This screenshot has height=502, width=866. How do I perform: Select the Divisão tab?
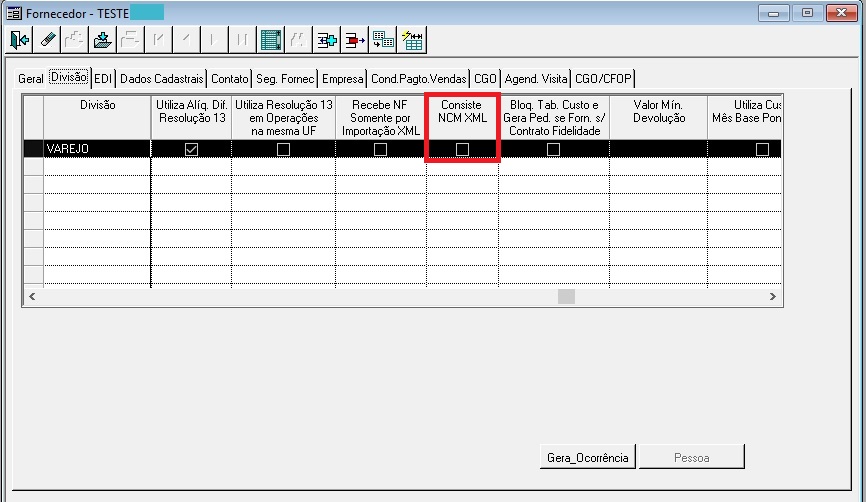(x=68, y=77)
